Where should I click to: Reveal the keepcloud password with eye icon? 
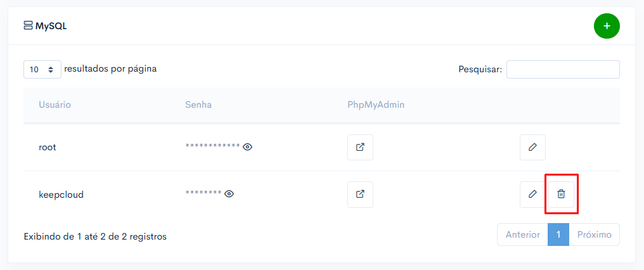[x=229, y=194]
